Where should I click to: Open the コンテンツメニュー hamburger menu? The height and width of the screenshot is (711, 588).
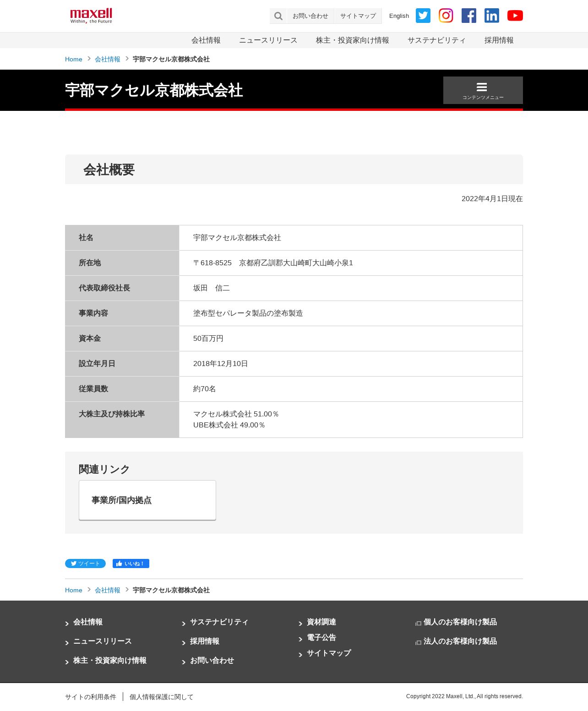(483, 90)
